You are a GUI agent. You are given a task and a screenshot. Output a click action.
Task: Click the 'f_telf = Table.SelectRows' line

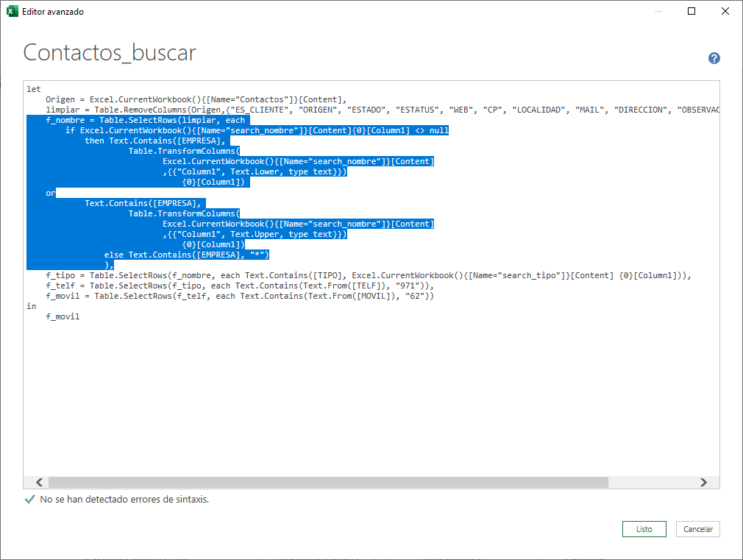pos(240,286)
